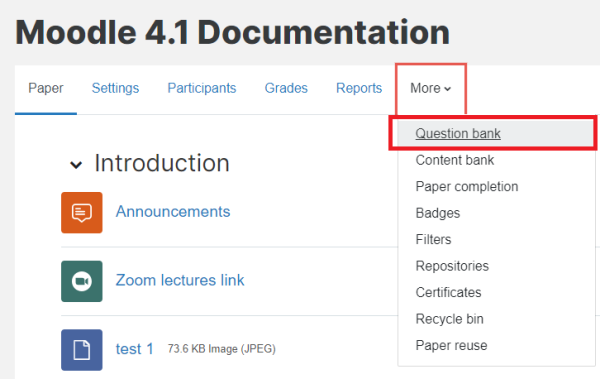Click the orange Announcements forum icon
Screen dimensions: 600x379
pyautogui.click(x=82, y=212)
